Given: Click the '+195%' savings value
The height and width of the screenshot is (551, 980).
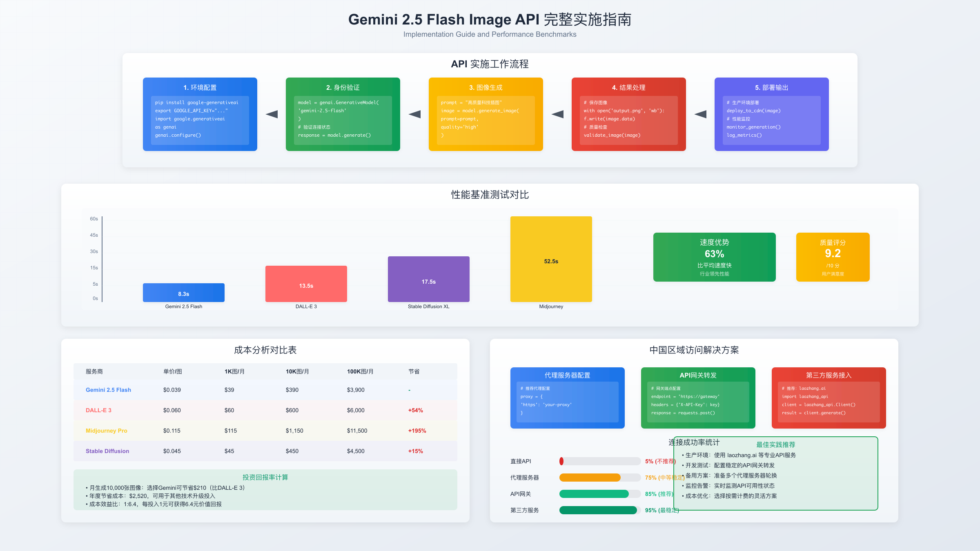Looking at the screenshot, I should pos(417,431).
